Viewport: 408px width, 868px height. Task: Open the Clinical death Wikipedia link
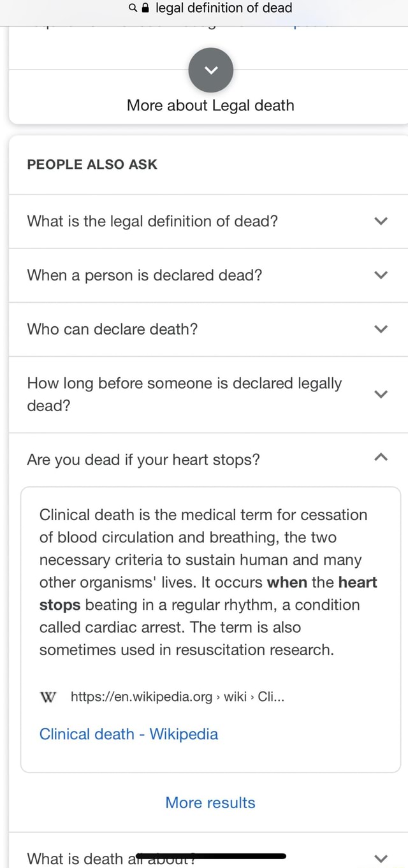pyautogui.click(x=128, y=734)
